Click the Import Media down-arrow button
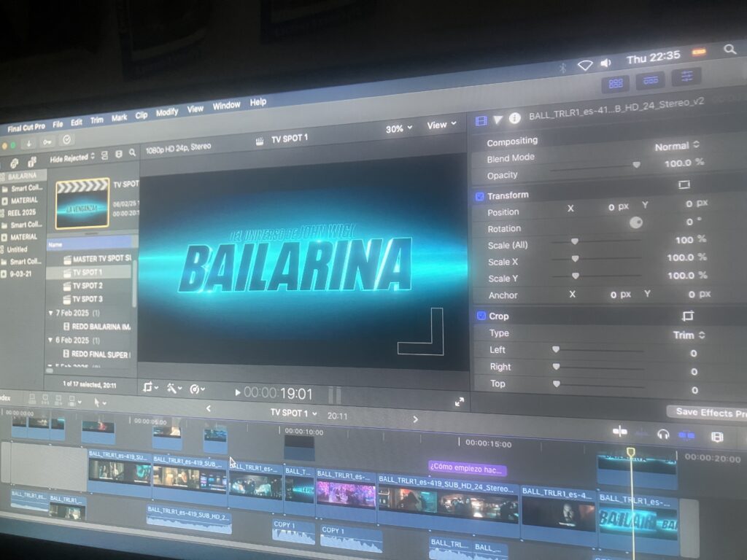 tap(29, 144)
